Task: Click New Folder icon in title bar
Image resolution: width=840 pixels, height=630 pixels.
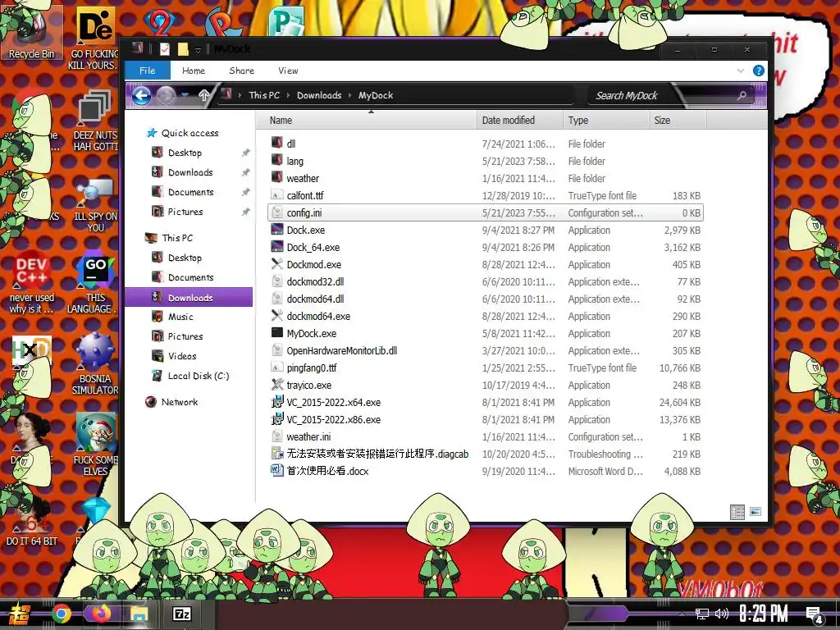Action: (183, 49)
